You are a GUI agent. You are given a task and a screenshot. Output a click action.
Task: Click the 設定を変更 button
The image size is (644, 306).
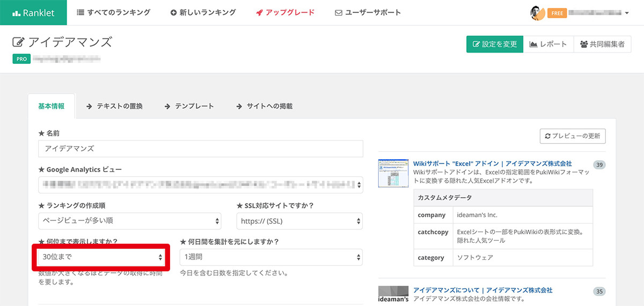coord(494,44)
